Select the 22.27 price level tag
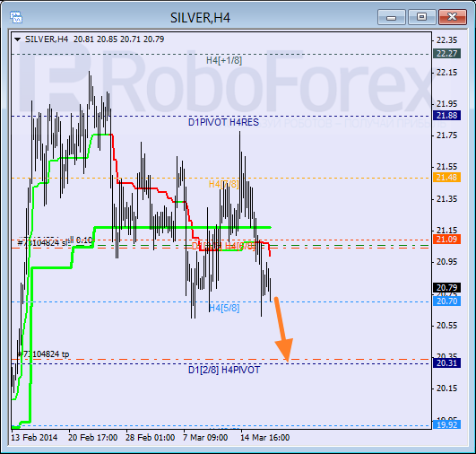476x454 pixels. (x=446, y=54)
